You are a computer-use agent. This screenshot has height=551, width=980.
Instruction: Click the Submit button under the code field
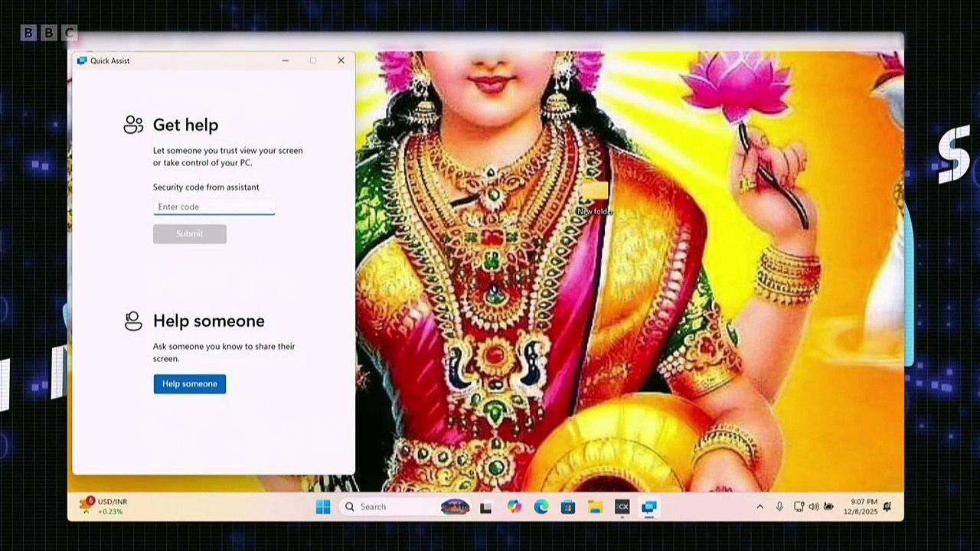coord(190,234)
